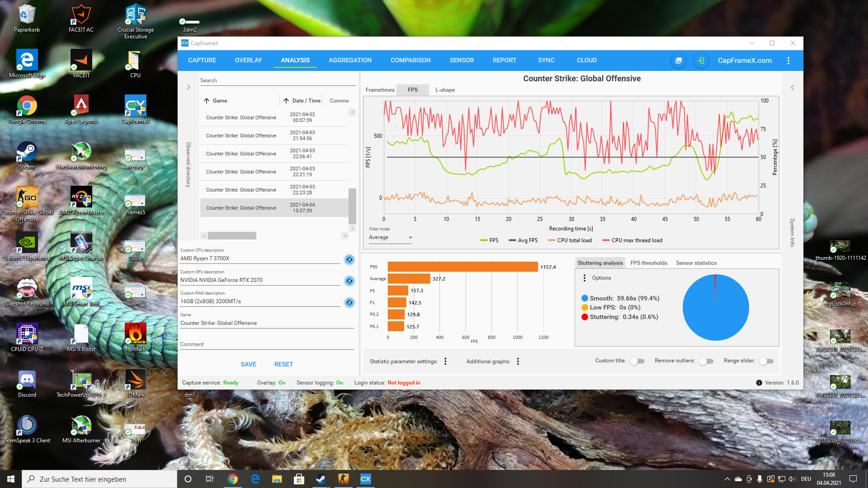Open the CapFrameX.com link

pos(744,61)
